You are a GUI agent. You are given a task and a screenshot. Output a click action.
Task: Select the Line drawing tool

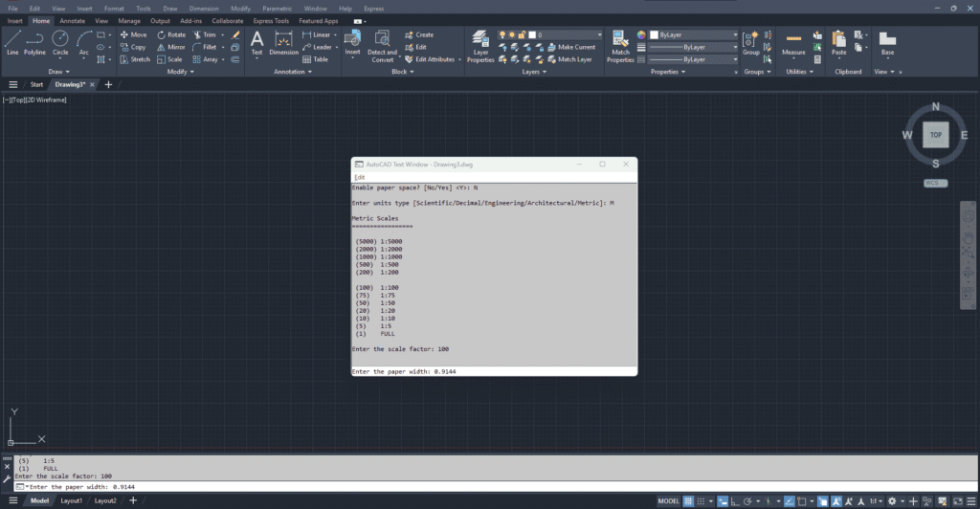coord(12,42)
